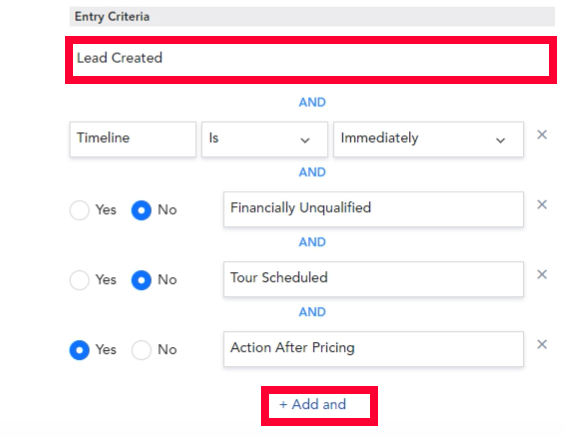Click the Is dropdown chevron arrow
The image size is (565, 437).
tap(305, 140)
